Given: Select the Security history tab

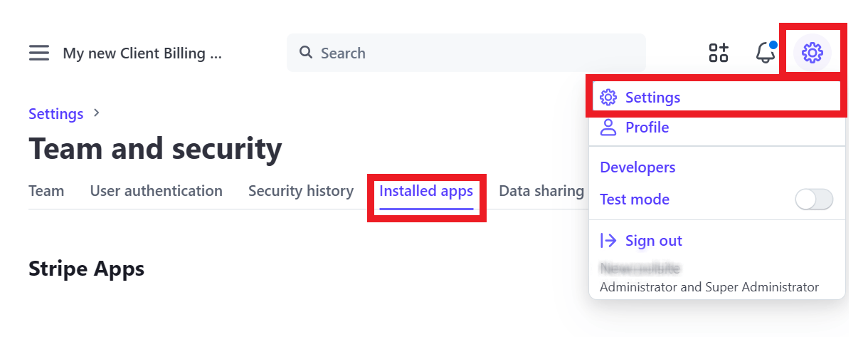Looking at the screenshot, I should (300, 191).
